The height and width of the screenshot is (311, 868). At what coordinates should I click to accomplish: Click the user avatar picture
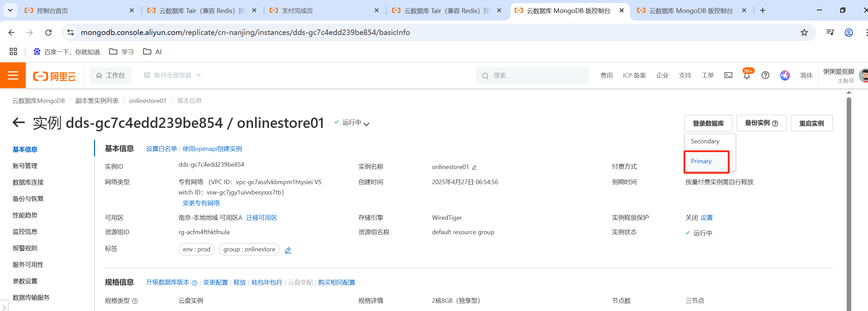(863, 75)
